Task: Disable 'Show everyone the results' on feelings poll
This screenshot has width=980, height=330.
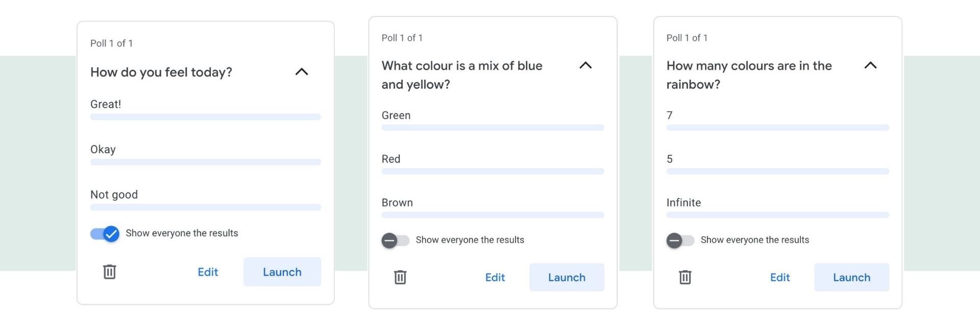Action: (x=105, y=234)
